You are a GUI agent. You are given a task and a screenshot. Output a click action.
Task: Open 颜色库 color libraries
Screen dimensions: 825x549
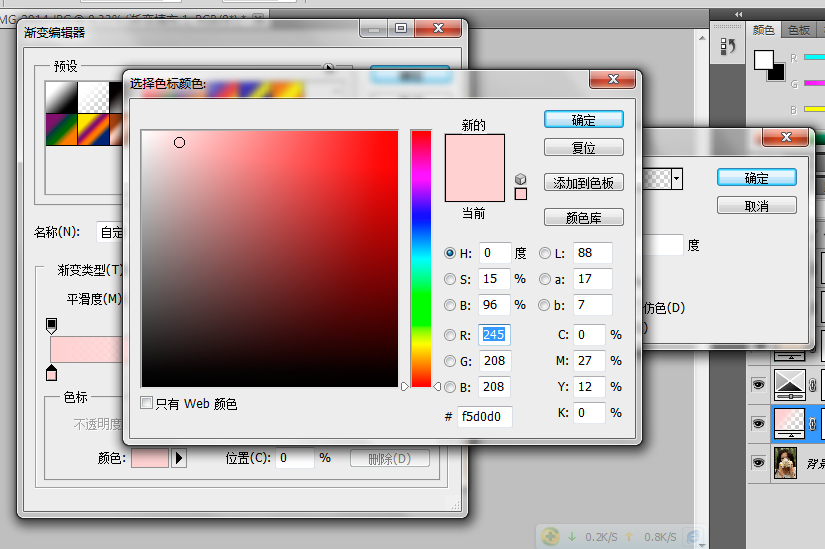583,217
